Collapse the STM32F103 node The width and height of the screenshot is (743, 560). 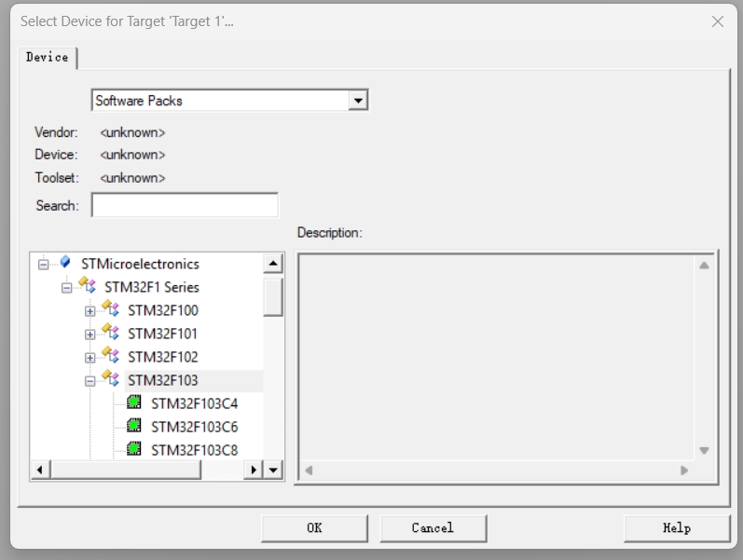(89, 381)
